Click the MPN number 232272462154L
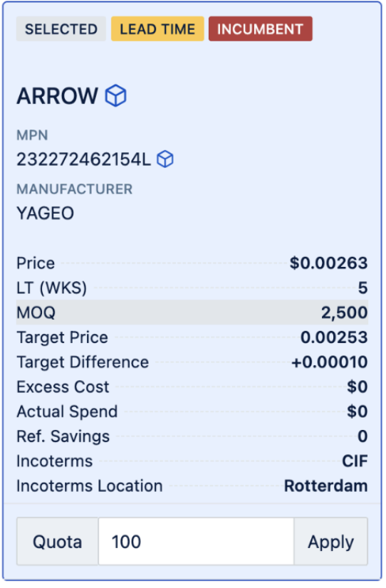 point(83,159)
